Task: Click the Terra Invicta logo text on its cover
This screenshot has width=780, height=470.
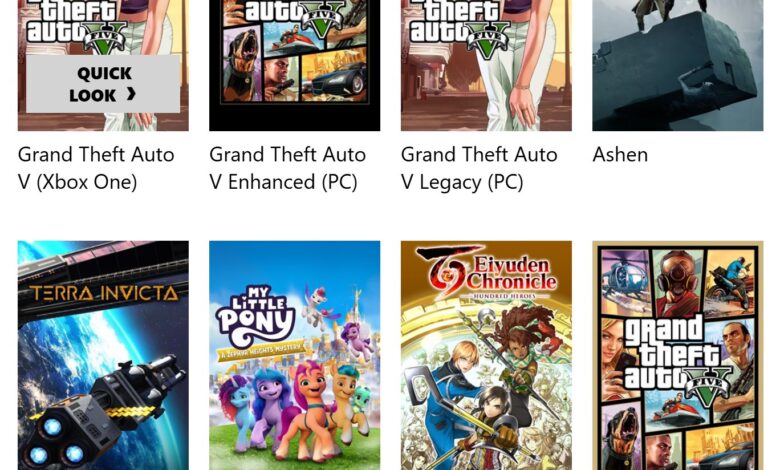Action: [103, 293]
